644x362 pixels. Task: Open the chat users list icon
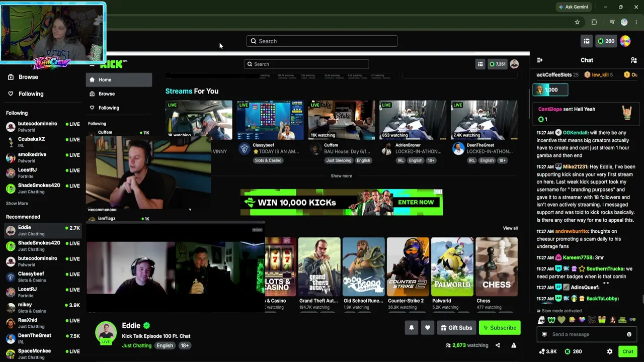click(x=633, y=60)
